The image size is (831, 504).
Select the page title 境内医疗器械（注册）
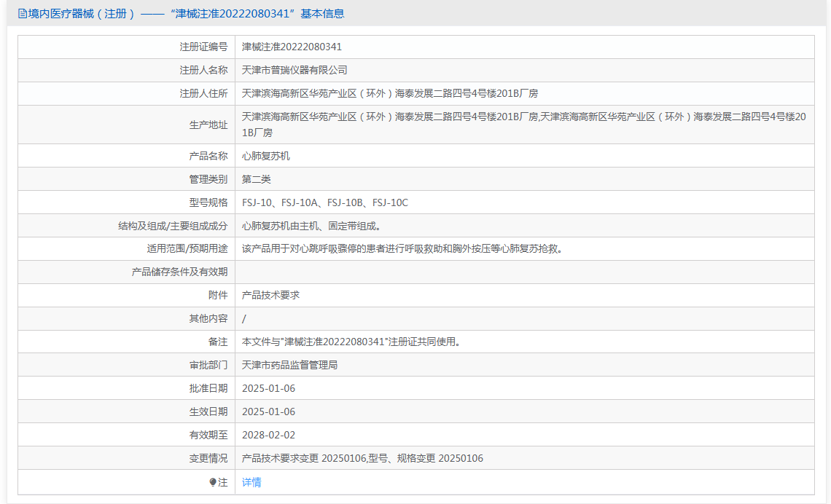(x=82, y=14)
